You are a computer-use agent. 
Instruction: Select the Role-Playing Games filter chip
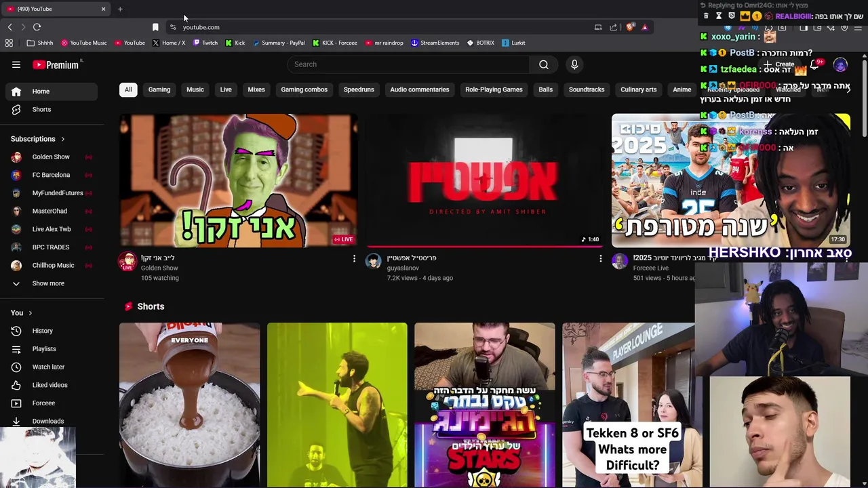(x=494, y=89)
